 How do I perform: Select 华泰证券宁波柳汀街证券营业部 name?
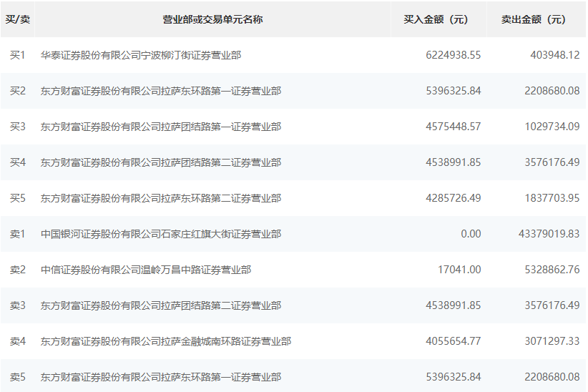pyautogui.click(x=141, y=55)
